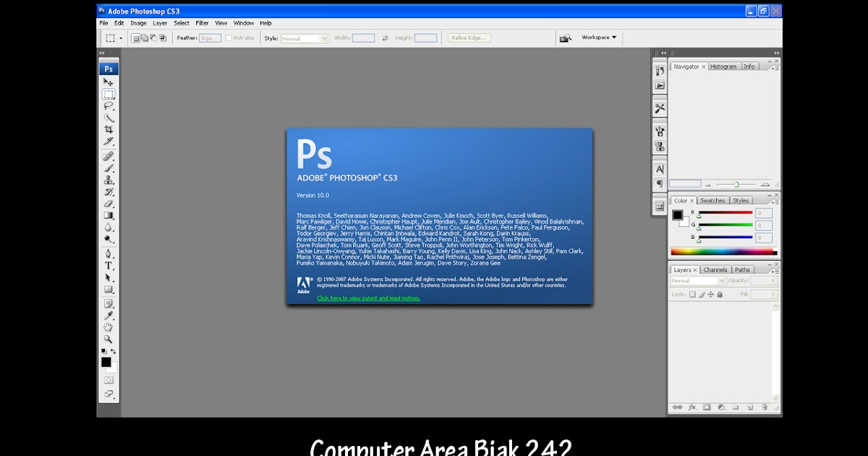Screen dimensions: 868x456
Task: Open the Workspace dropdown
Action: (599, 38)
